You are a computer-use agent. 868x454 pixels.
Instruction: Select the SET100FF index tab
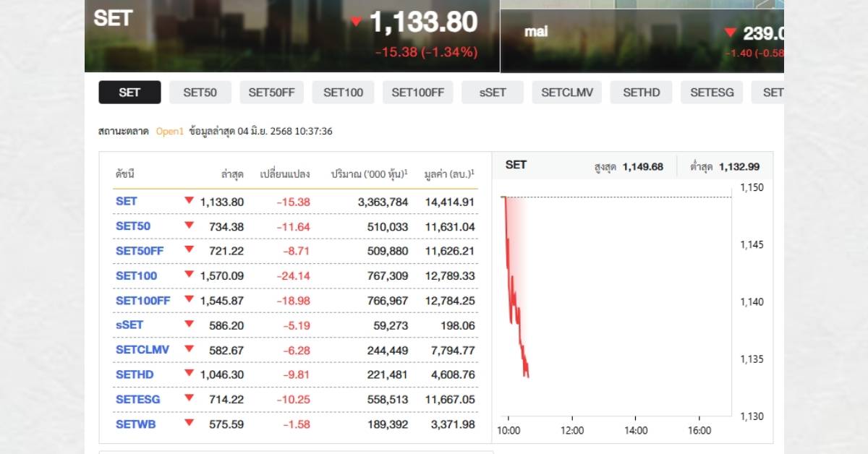[x=417, y=93]
